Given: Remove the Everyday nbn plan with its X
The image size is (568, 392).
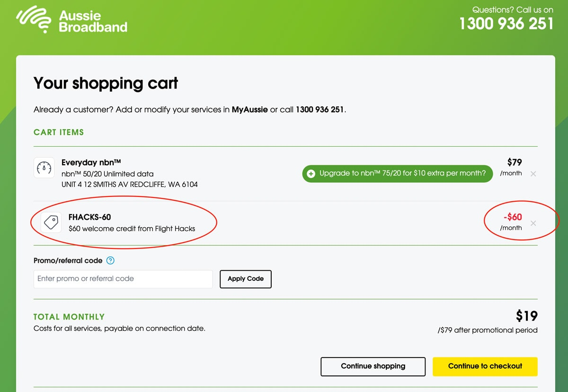Looking at the screenshot, I should pyautogui.click(x=533, y=174).
